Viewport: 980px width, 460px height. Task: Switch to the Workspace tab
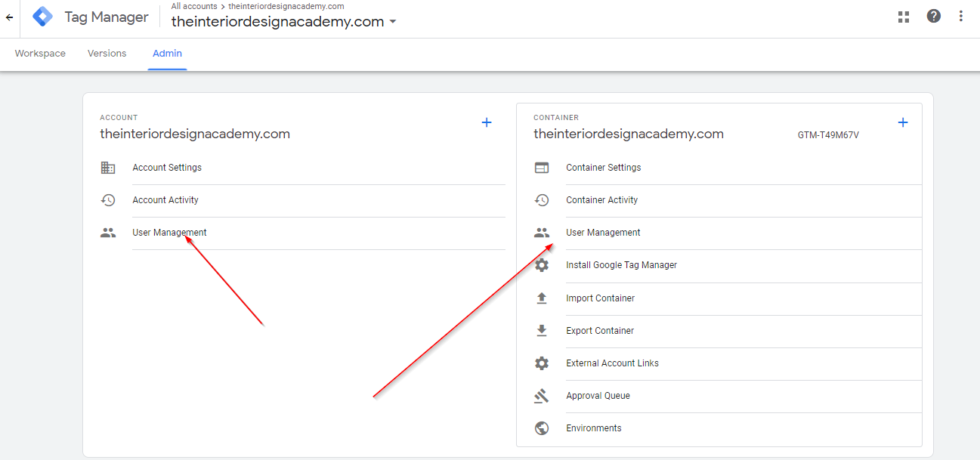(x=39, y=53)
